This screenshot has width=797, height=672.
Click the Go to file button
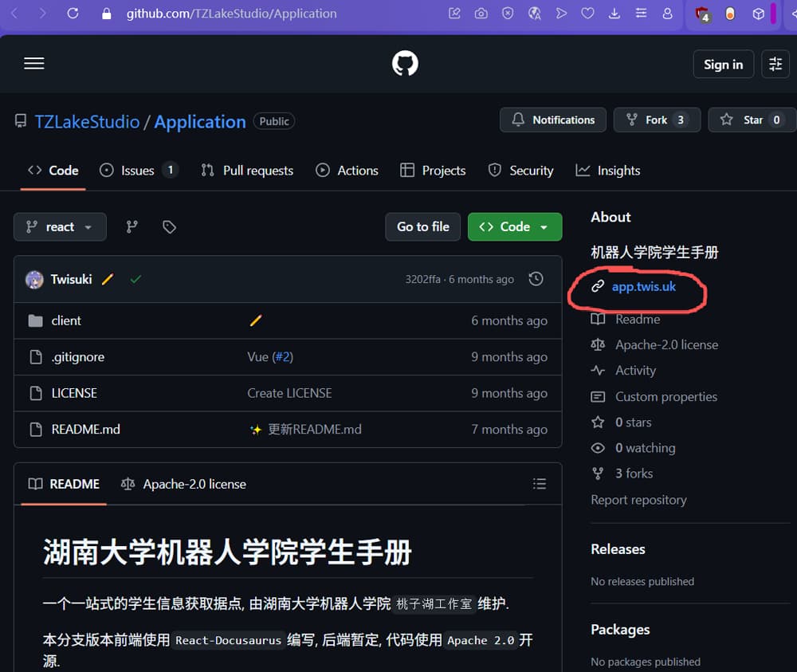coord(423,226)
